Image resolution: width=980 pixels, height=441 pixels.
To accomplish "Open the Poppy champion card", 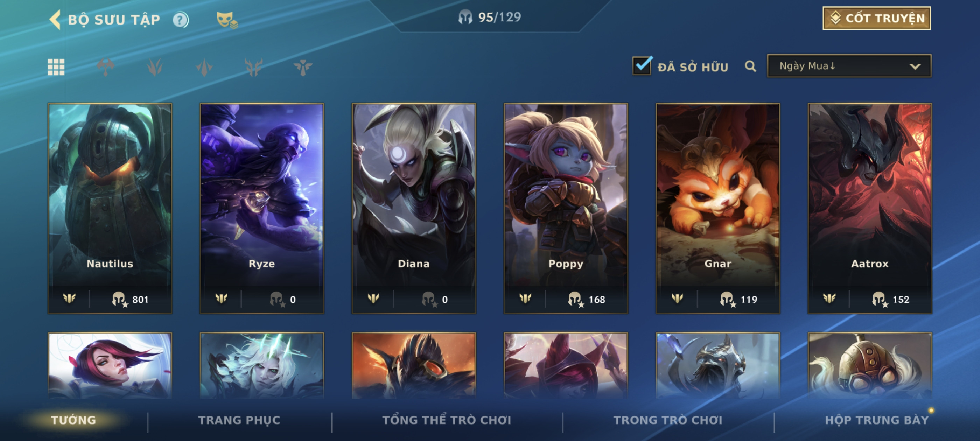I will pos(566,208).
